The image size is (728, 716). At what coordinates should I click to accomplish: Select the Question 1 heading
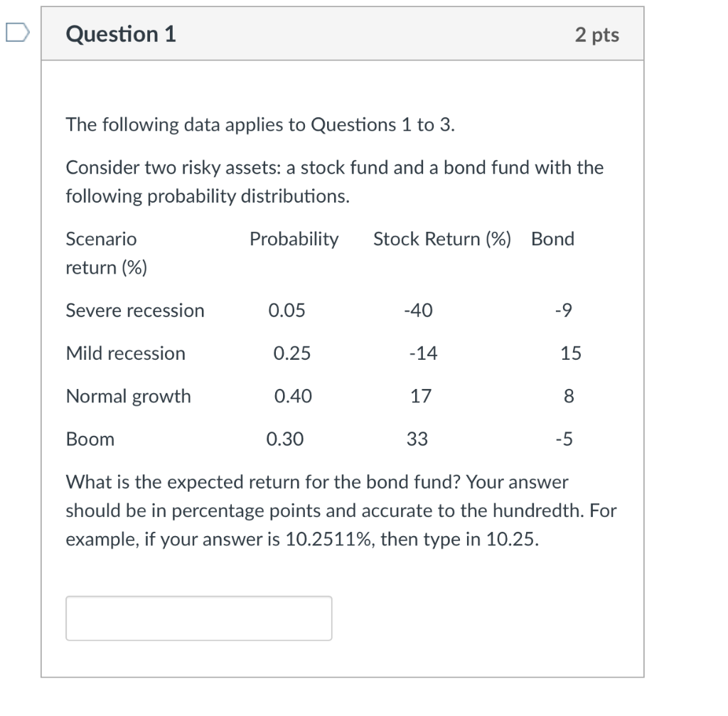[119, 33]
